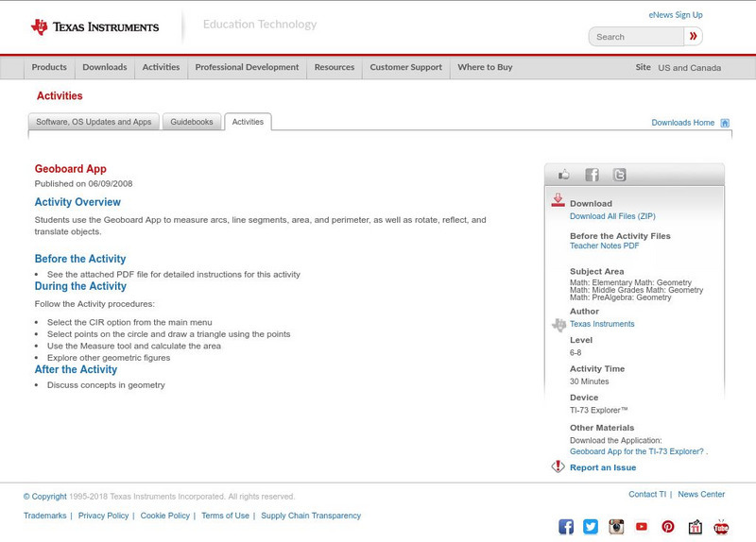Screen dimensions: 756x542
Task: Open the Pinterest footer icon
Action: [x=668, y=527]
